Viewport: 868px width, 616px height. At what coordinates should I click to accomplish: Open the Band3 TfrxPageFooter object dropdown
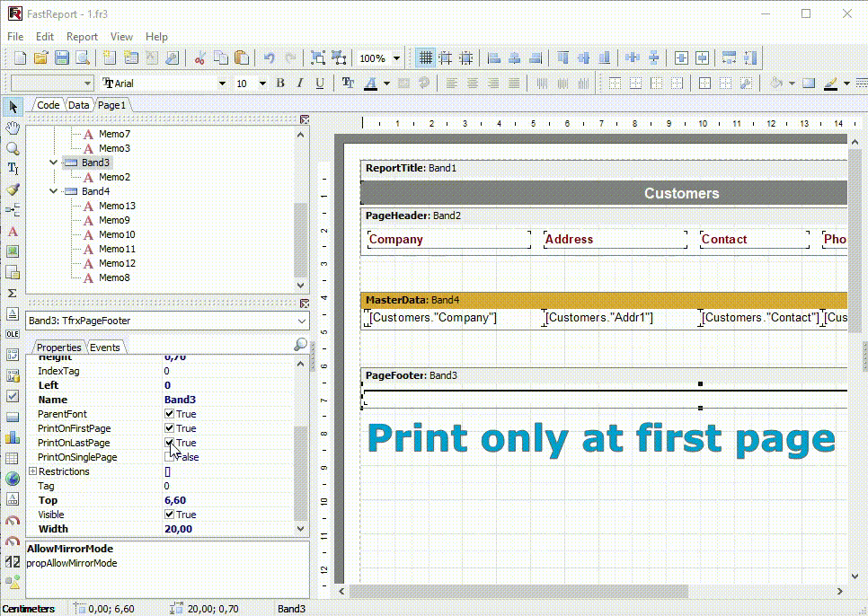pos(300,321)
